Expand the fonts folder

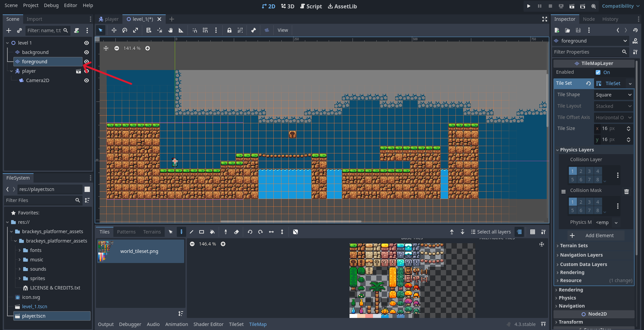(x=19, y=250)
